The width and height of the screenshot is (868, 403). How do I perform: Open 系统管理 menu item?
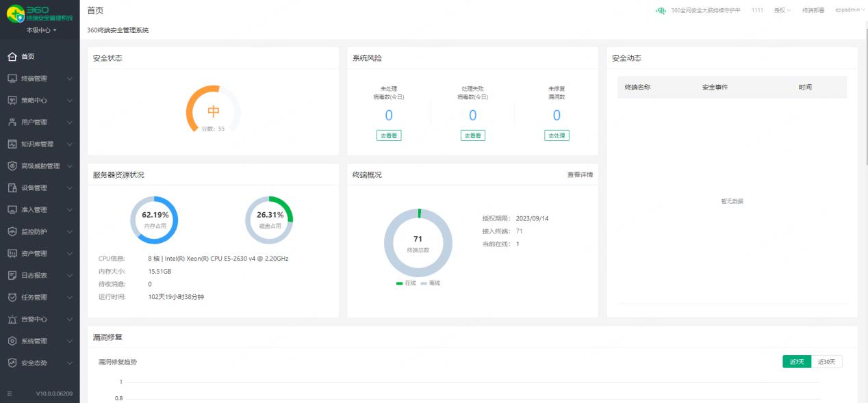pyautogui.click(x=40, y=341)
